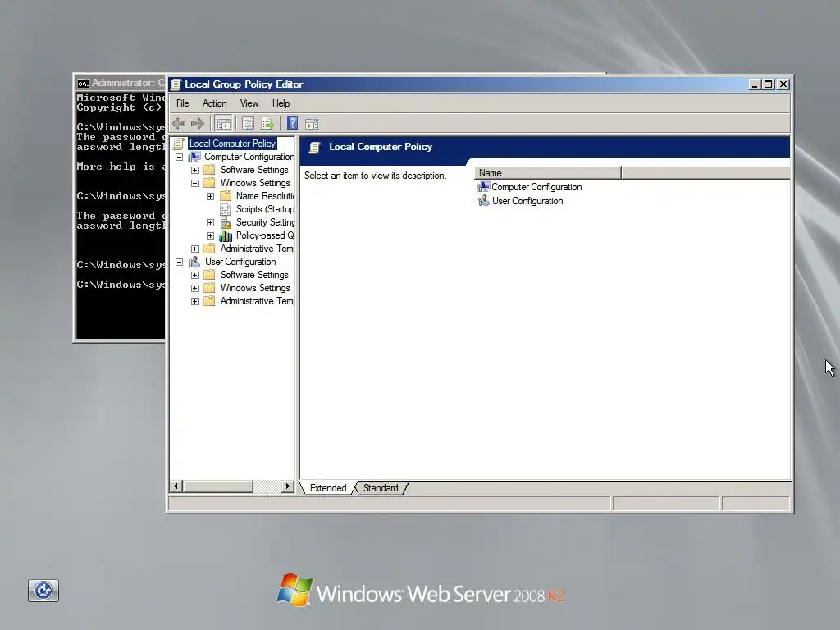840x630 pixels.
Task: Collapse the User Configuration tree node
Action: (x=180, y=262)
